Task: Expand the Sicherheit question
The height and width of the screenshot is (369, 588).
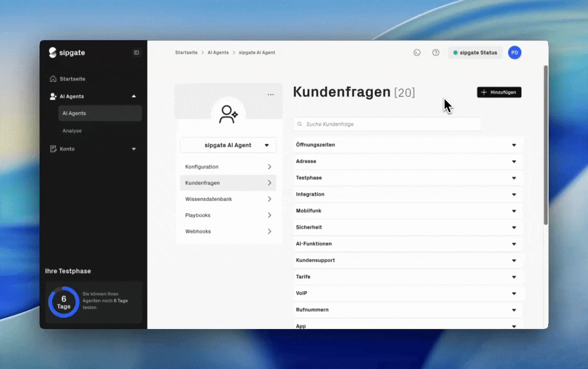Action: (x=408, y=228)
